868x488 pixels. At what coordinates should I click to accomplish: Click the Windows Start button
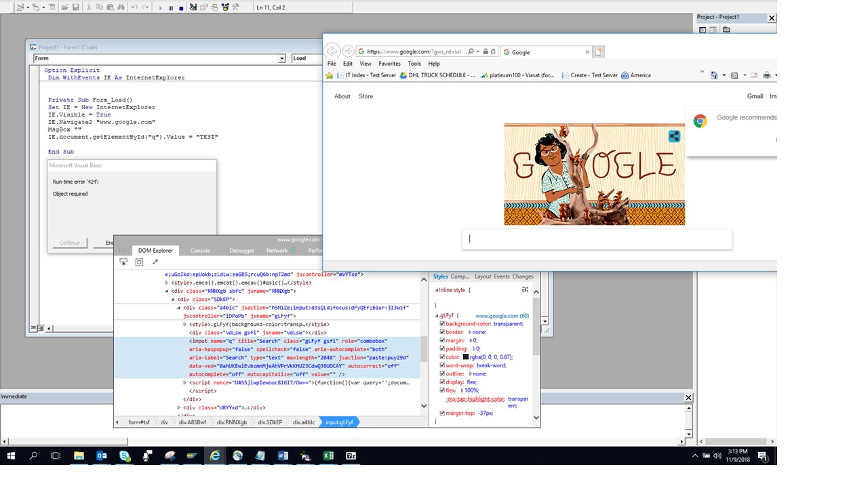(x=11, y=456)
